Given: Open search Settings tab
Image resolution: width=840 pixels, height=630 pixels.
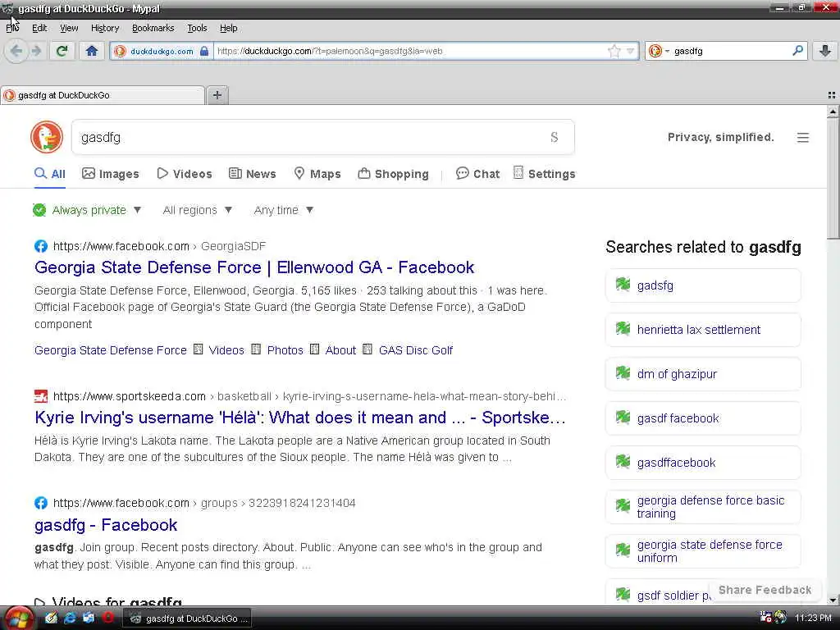Looking at the screenshot, I should (545, 174).
